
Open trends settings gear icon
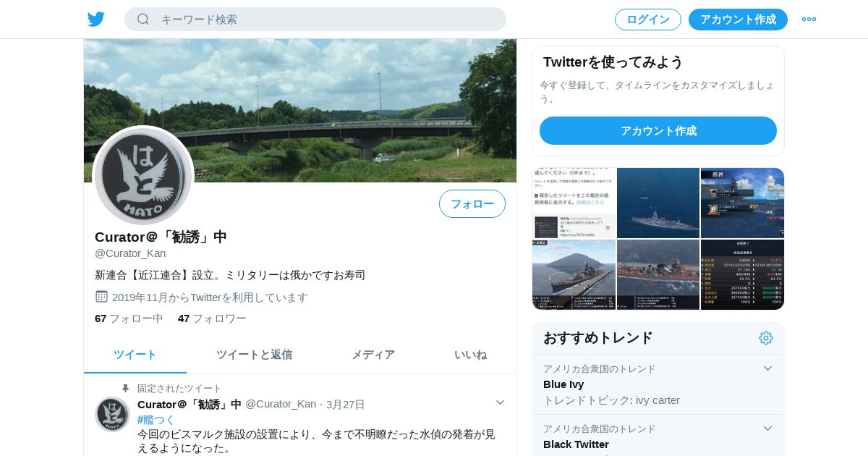[766, 338]
